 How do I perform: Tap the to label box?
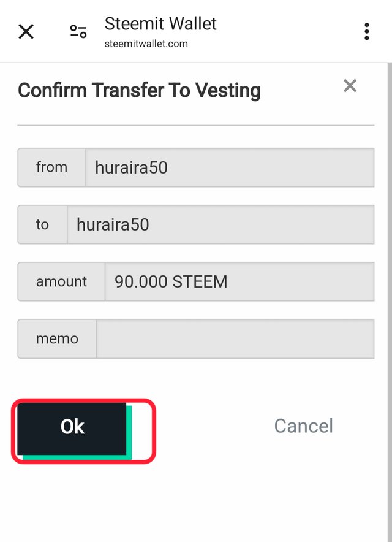coord(42,224)
